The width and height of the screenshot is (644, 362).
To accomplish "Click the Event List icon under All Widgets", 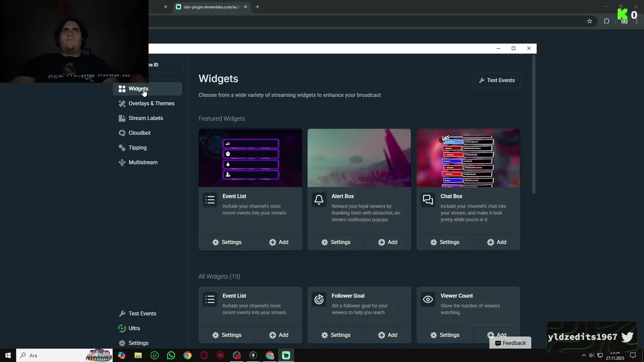I will pos(210,300).
